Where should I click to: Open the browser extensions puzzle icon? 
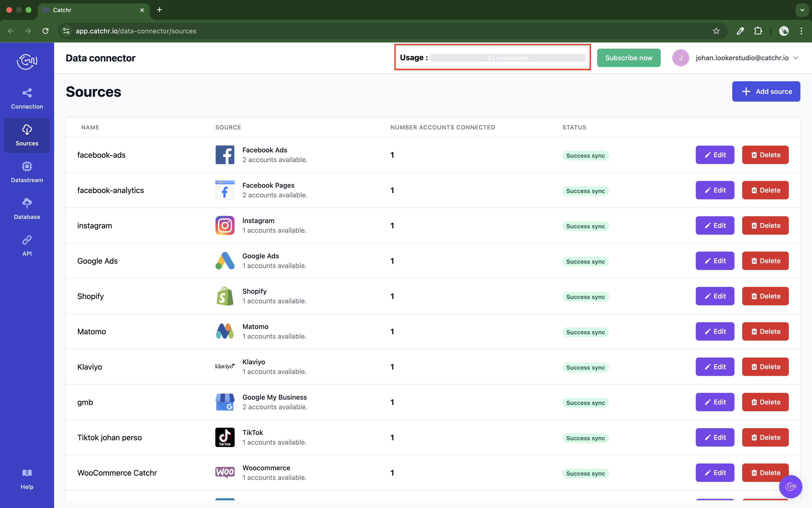coord(758,31)
